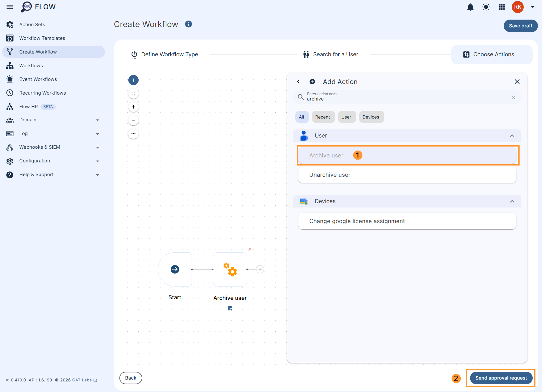The image size is (542, 392).
Task: Collapse the Devices actions section
Action: (x=512, y=201)
